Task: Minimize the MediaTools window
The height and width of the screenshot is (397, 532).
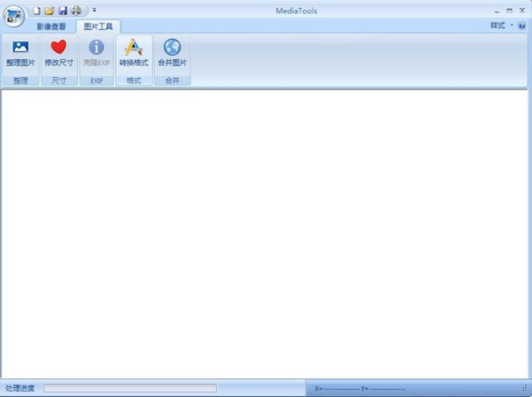Action: coord(497,11)
